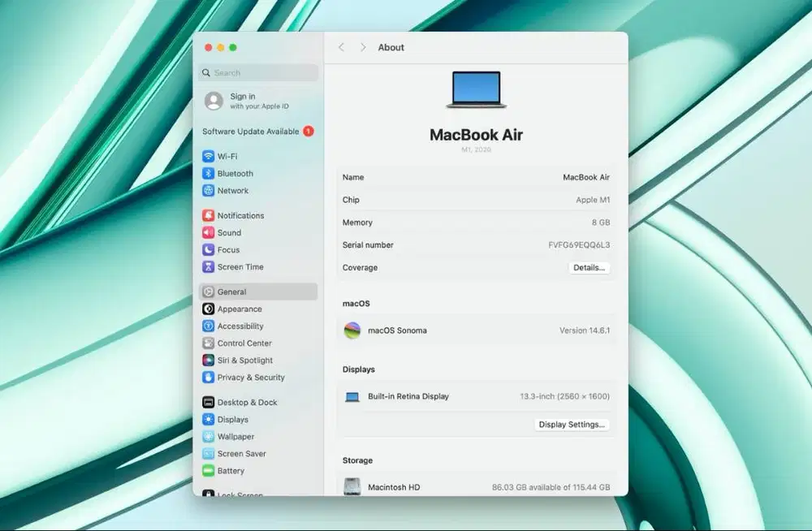Go back with the left chevron
This screenshot has height=531, width=812.
(x=341, y=47)
